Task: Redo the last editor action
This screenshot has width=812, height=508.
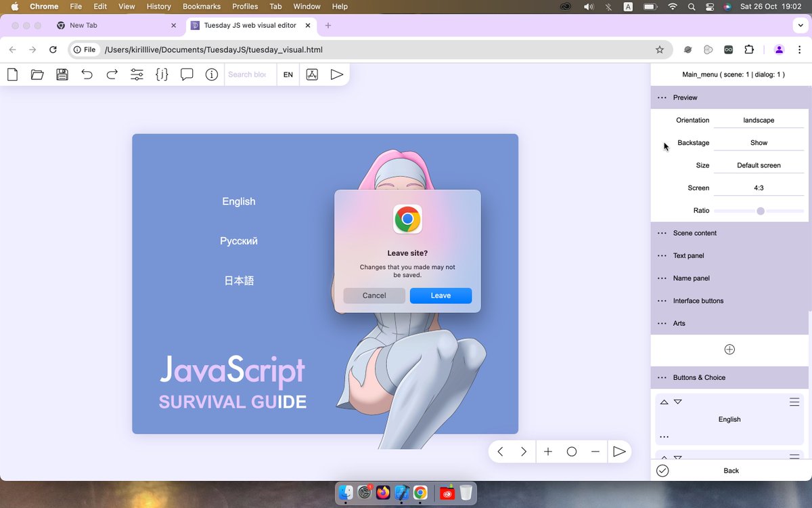Action: coord(112,75)
